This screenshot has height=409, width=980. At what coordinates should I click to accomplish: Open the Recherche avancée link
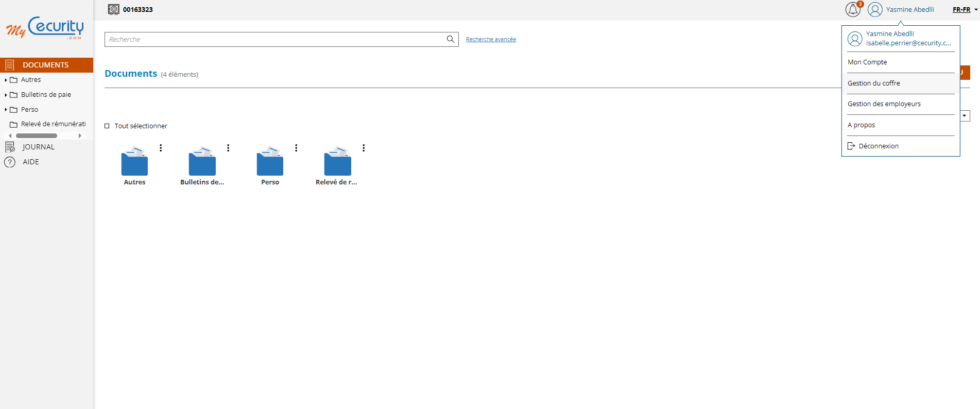tap(491, 39)
